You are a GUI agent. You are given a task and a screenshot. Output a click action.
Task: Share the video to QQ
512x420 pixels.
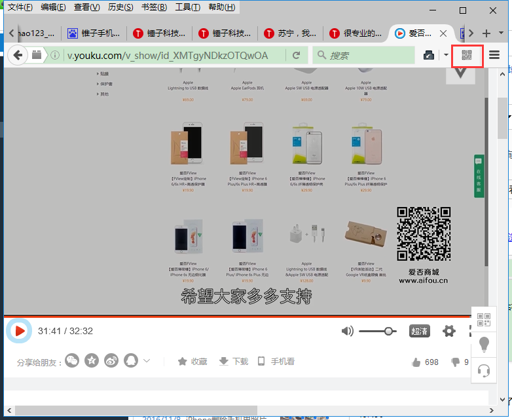click(x=131, y=361)
